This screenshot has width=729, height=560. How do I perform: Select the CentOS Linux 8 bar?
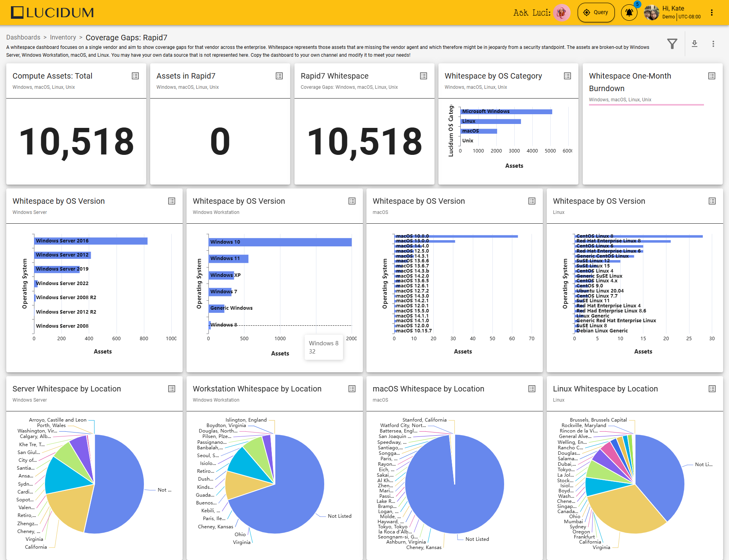pos(639,236)
